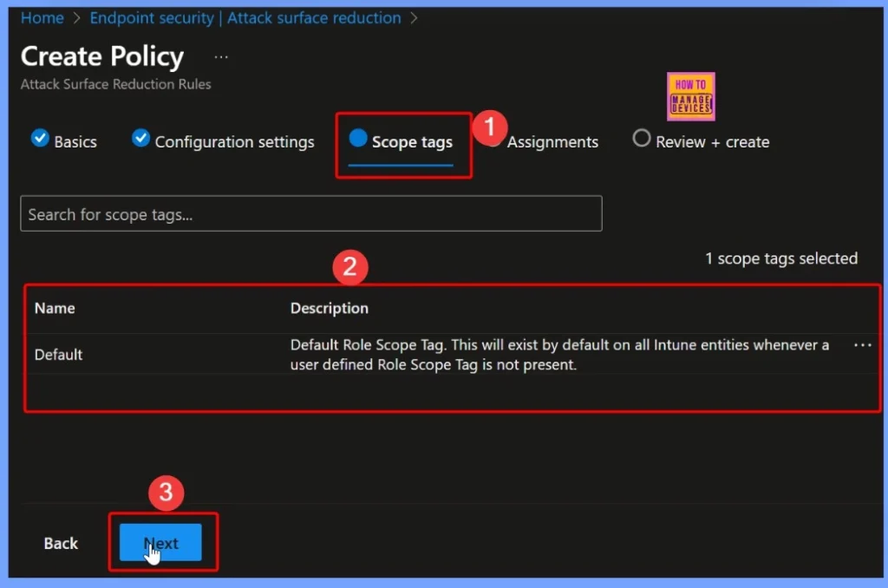The image size is (888, 588).
Task: Switch to the Assignments tab
Action: [552, 141]
